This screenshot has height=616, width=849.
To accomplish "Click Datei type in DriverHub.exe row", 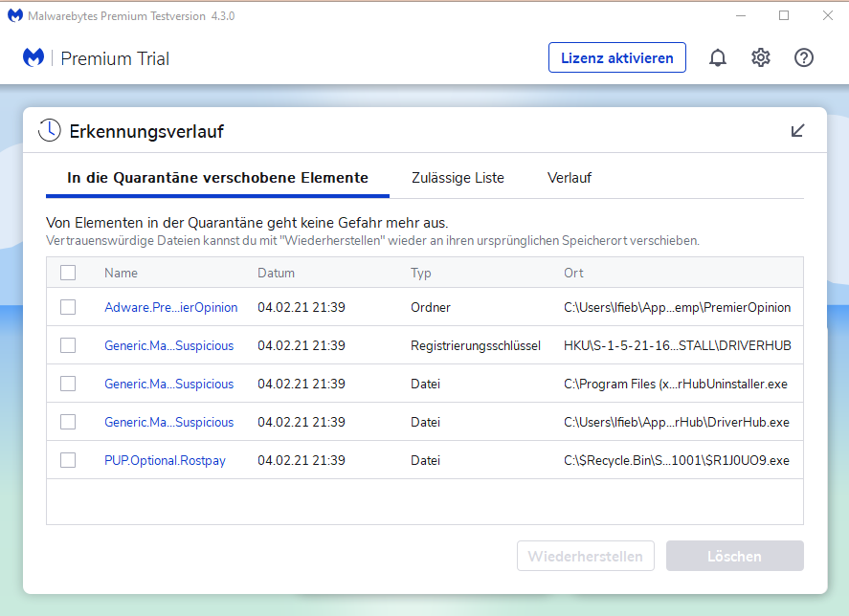I will coord(425,422).
